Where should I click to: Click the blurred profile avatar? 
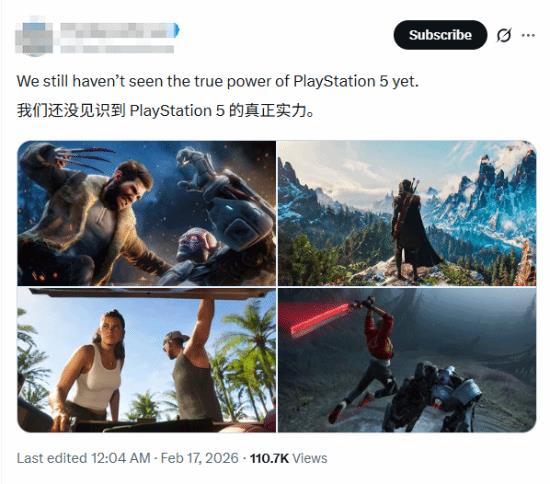coord(34,36)
